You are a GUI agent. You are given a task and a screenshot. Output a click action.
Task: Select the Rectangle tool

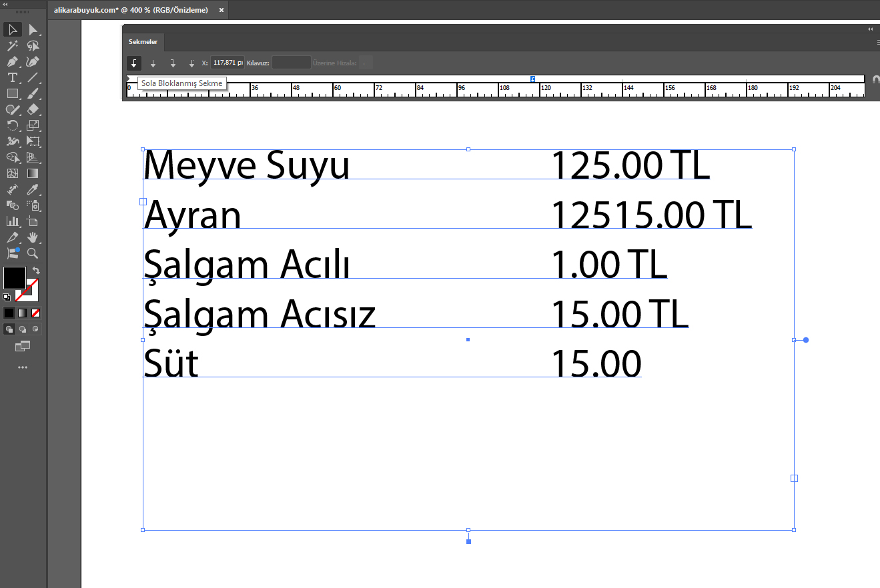pyautogui.click(x=13, y=93)
